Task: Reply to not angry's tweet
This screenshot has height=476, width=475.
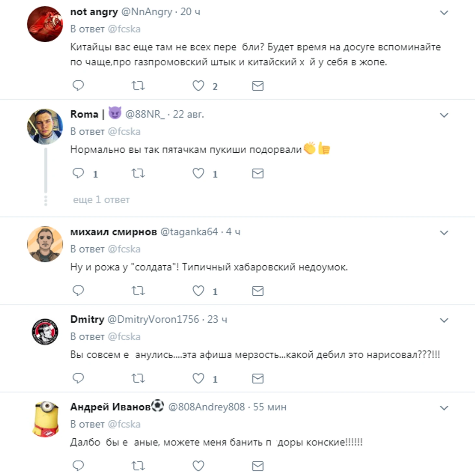Action: pos(78,86)
